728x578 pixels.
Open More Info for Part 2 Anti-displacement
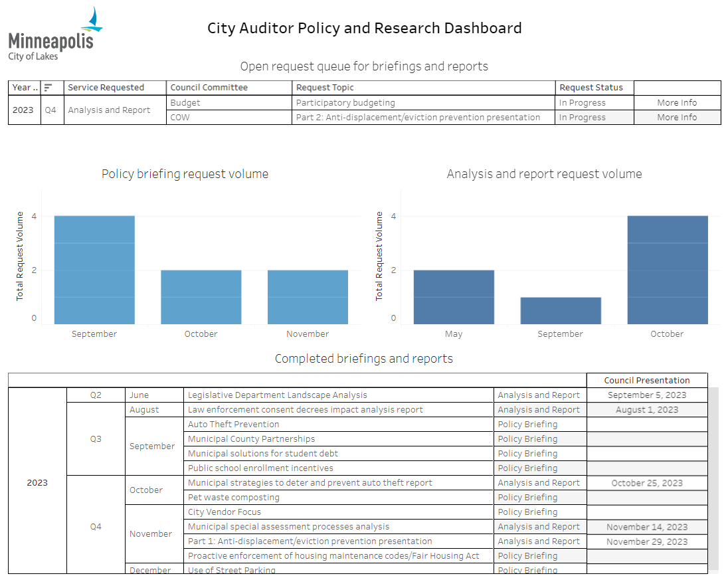pyautogui.click(x=677, y=118)
